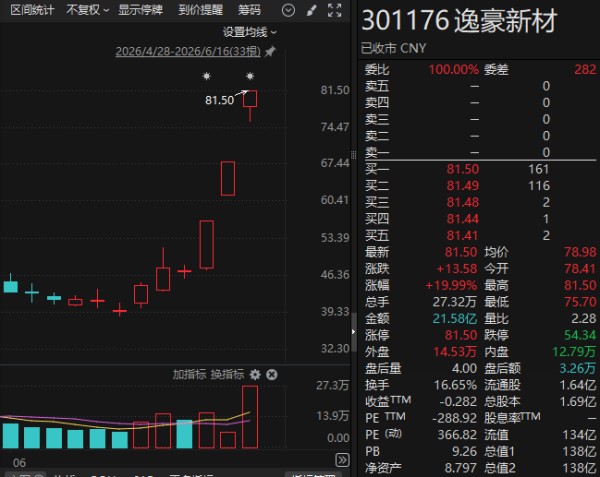Expand the 不复权 adjustment dropdown
The height and width of the screenshot is (477, 600).
(x=87, y=10)
